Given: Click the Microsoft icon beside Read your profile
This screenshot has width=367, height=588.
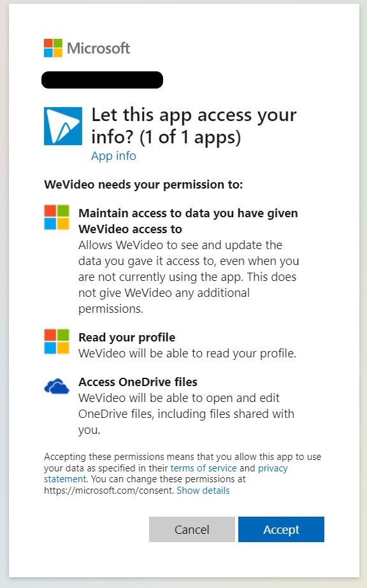Looking at the screenshot, I should pos(57,341).
